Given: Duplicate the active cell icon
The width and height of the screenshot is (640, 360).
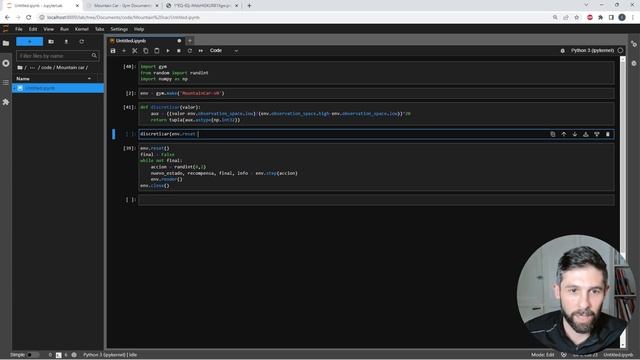Looking at the screenshot, I should click(553, 134).
